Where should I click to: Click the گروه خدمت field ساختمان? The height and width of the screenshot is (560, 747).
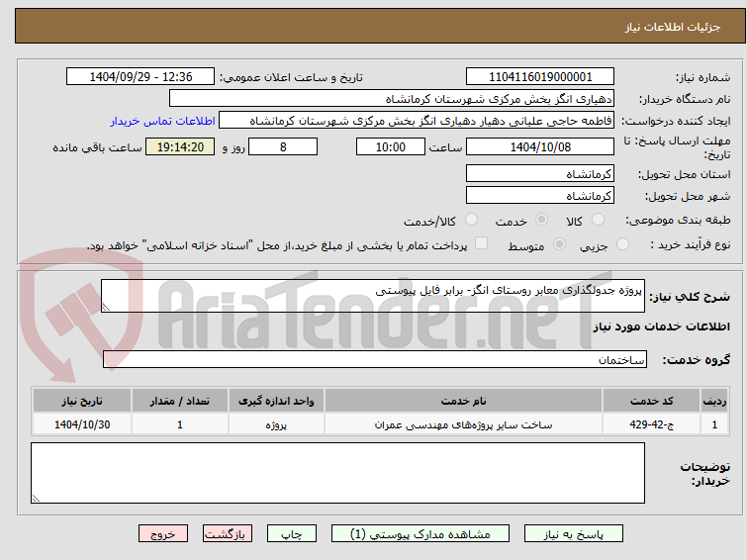tap(374, 359)
